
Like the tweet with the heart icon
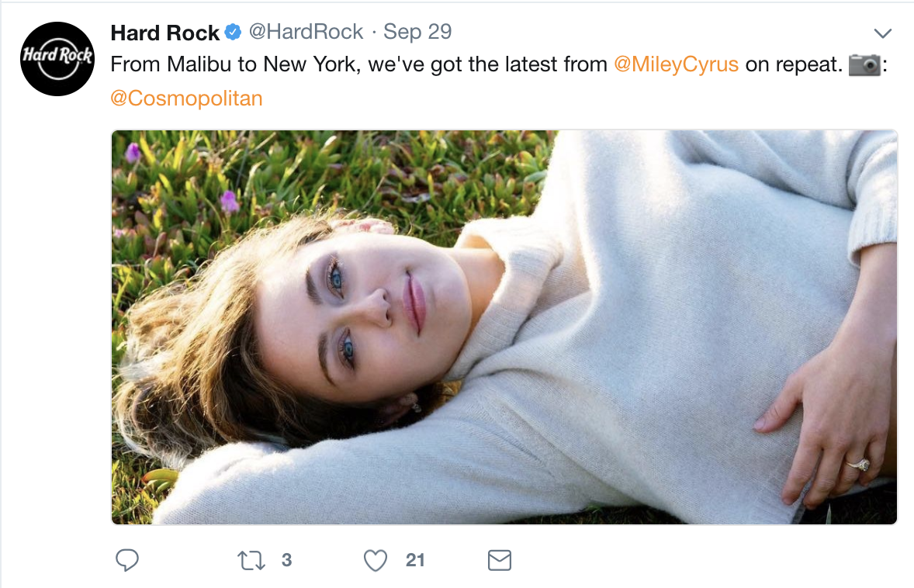point(376,560)
